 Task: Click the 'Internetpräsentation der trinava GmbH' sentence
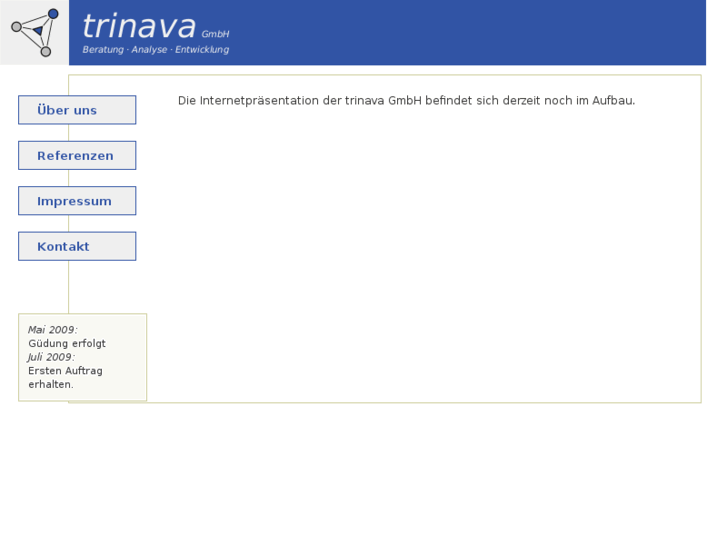click(x=406, y=101)
